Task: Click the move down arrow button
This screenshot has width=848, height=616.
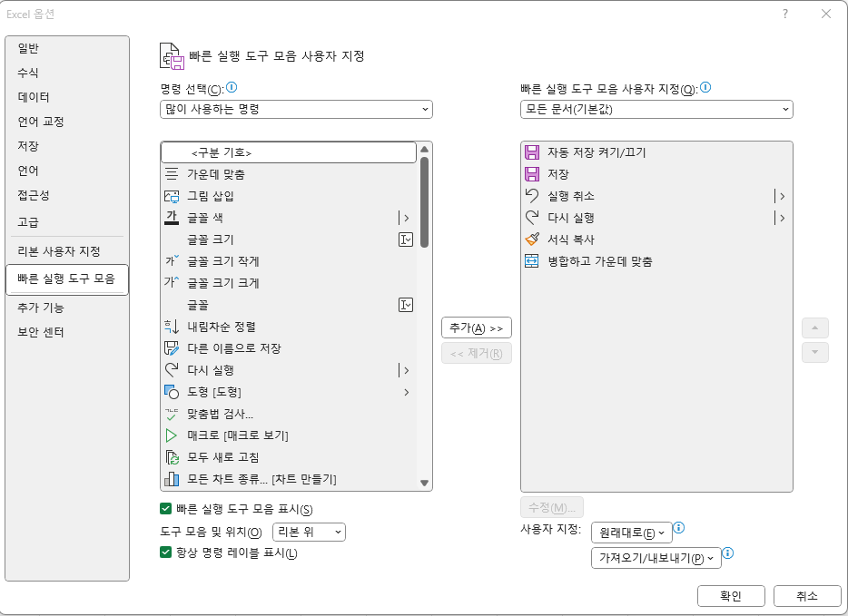Action: [x=815, y=352]
